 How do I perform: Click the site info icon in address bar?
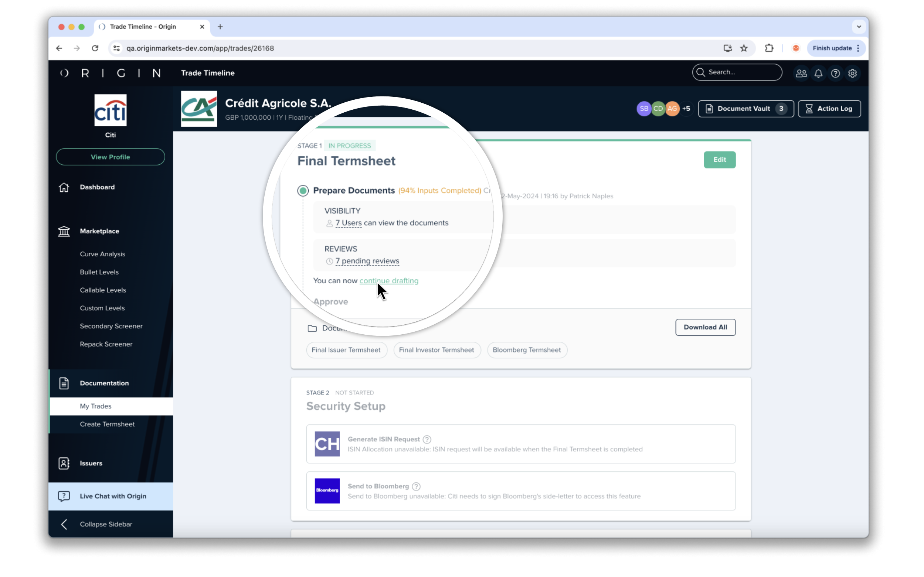[x=116, y=48]
